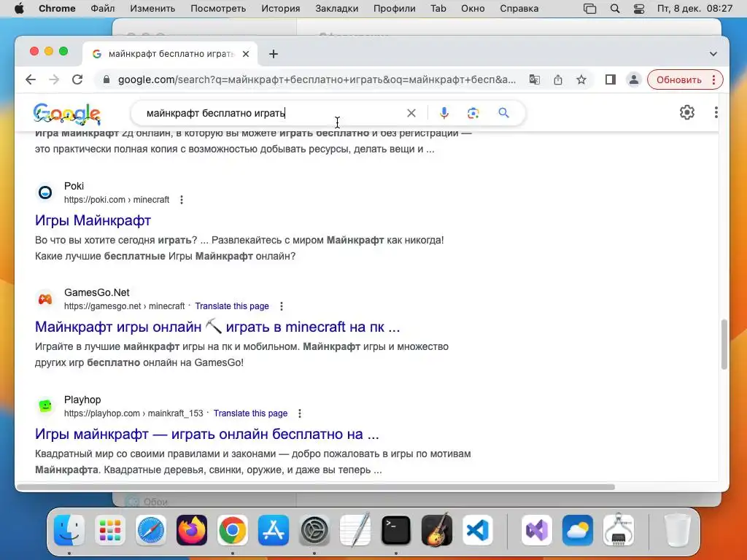The height and width of the screenshot is (560, 747).
Task: Open the Профили menu
Action: pyautogui.click(x=394, y=9)
